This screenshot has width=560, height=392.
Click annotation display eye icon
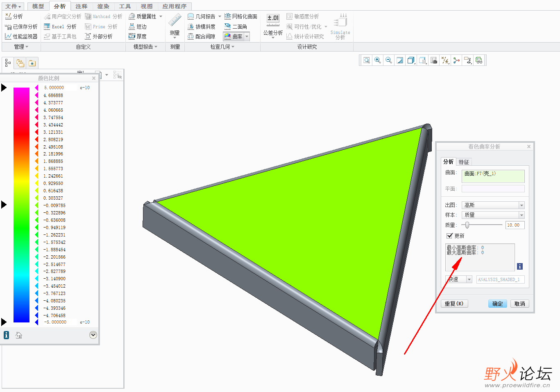tap(468, 61)
